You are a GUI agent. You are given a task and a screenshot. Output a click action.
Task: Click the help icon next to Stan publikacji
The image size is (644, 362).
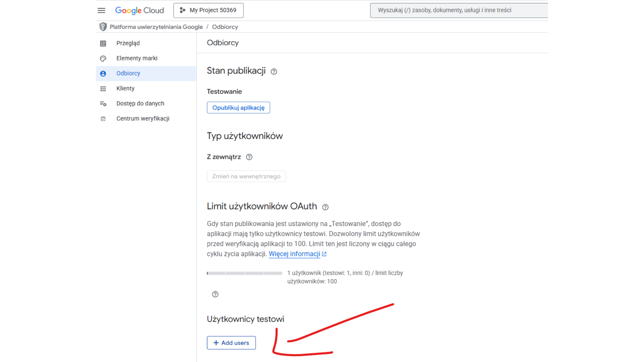274,71
